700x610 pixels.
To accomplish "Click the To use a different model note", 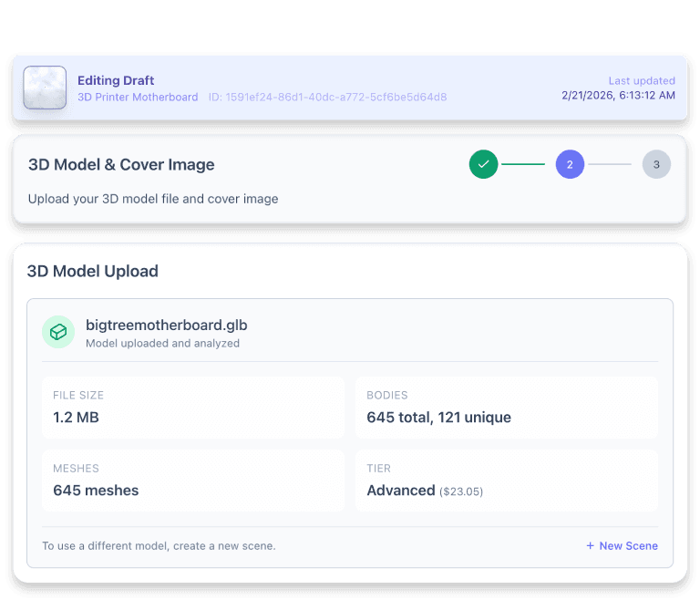I will point(159,545).
